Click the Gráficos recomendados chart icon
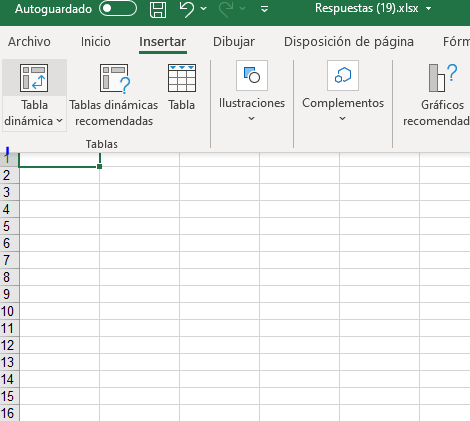Screen dimensions: 470x421 coord(442,78)
